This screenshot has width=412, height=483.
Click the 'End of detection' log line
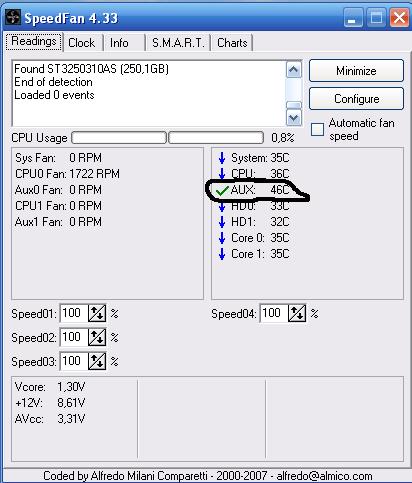[53, 82]
